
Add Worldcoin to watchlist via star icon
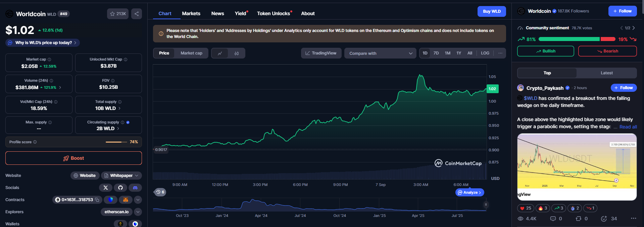[118, 14]
